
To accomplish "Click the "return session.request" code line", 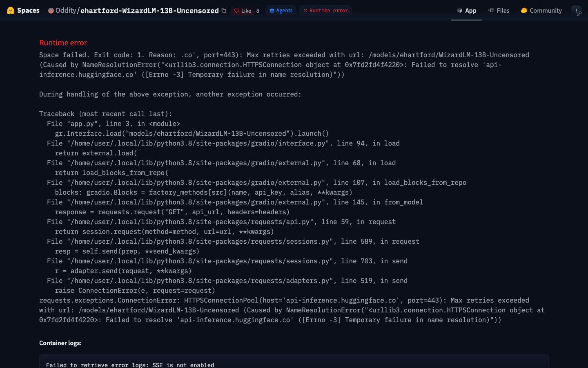I will 165,232.
